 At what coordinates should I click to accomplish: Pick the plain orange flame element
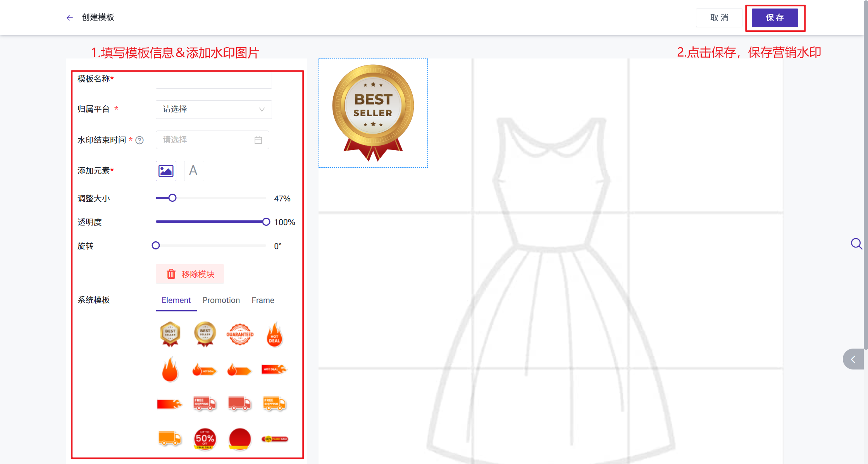point(170,369)
